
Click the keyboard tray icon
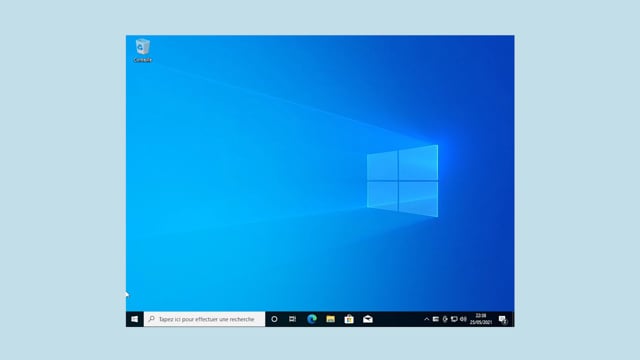coord(436,319)
